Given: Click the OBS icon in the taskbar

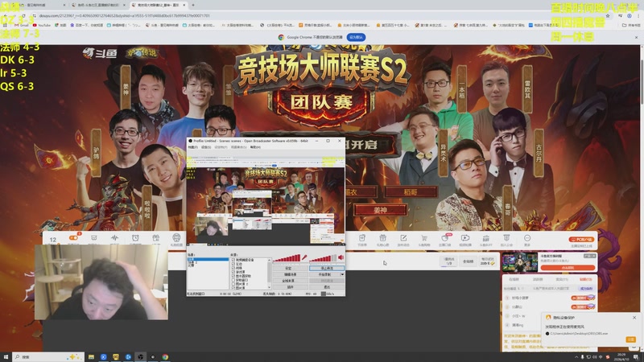Looking at the screenshot, I should tap(140, 356).
